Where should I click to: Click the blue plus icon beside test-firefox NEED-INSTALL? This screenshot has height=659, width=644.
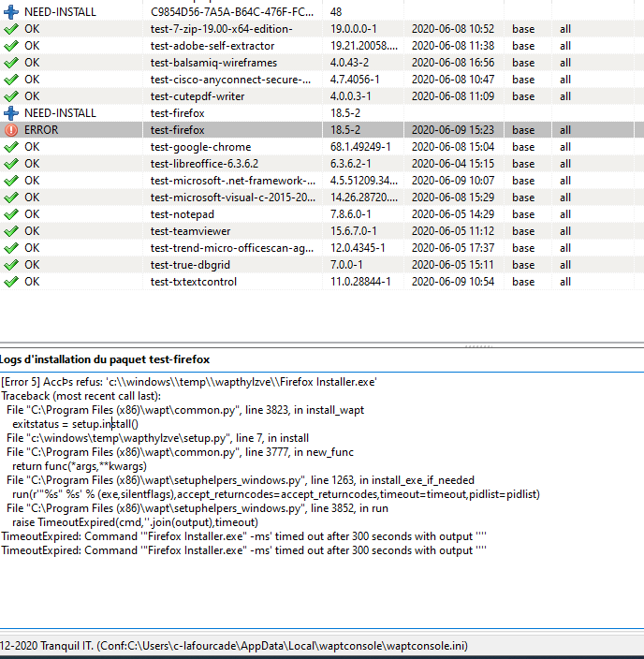11,113
